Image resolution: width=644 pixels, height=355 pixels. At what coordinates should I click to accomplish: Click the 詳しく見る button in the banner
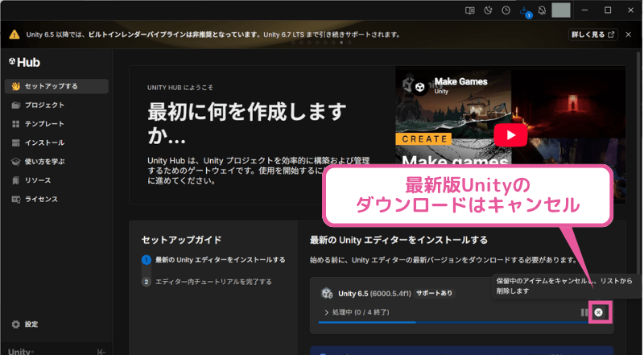pos(593,35)
